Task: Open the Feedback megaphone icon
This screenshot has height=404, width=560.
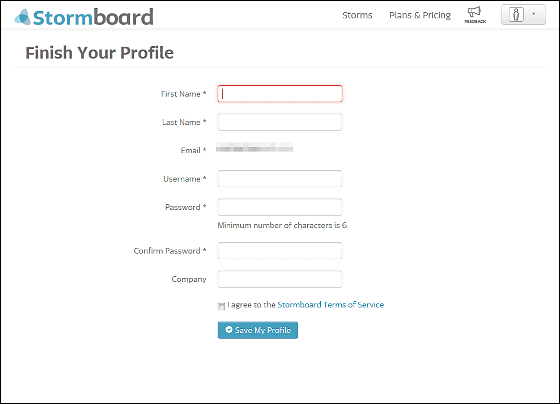Action: point(475,15)
